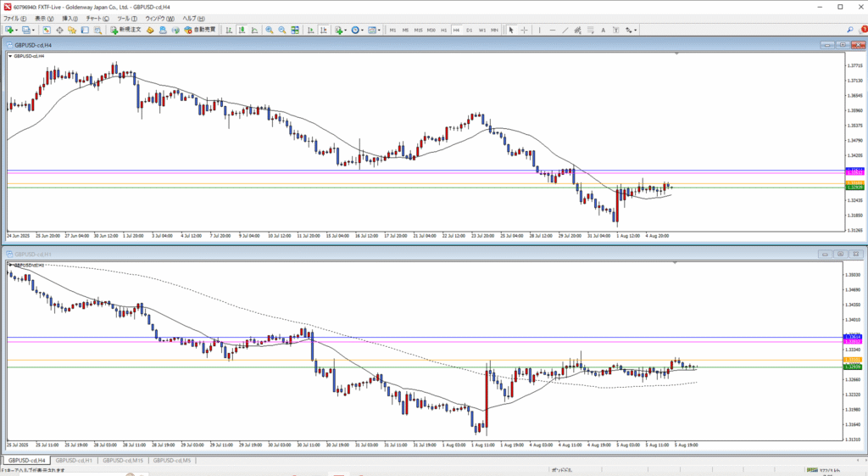Open the search magnifier icon
Image resolution: width=868 pixels, height=476 pixels.
(x=849, y=30)
